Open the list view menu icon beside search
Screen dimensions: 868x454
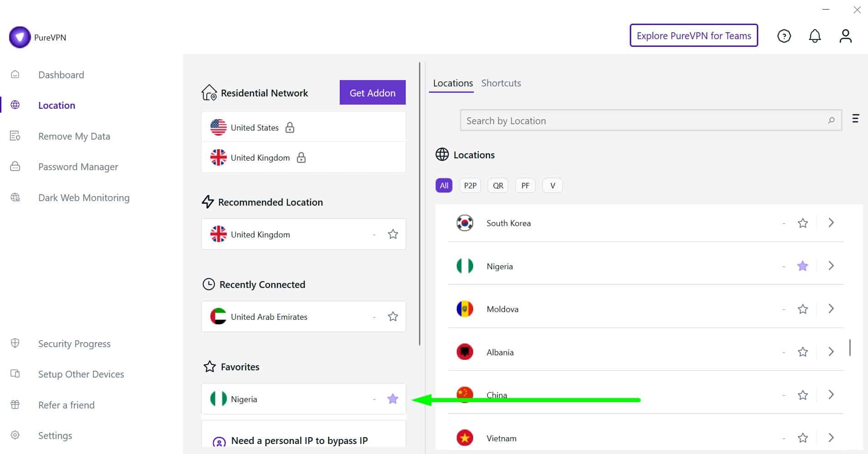click(855, 119)
